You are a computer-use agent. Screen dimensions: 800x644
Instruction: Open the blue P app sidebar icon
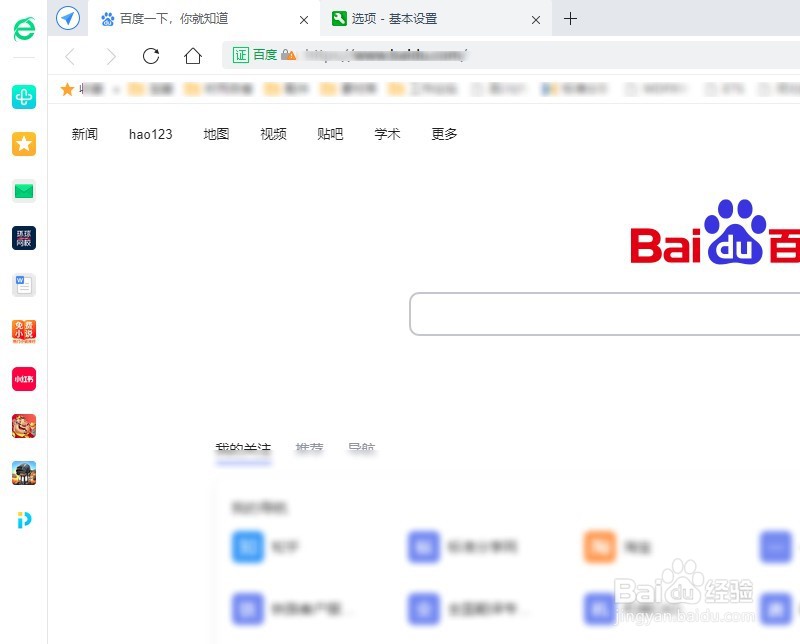coord(24,520)
